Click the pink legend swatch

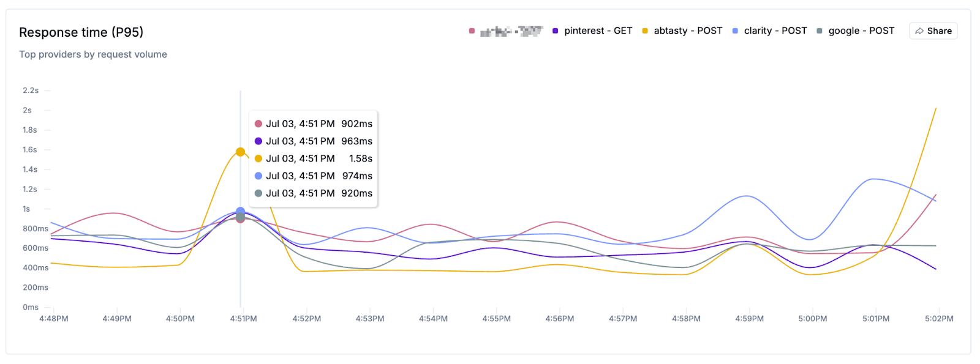472,31
